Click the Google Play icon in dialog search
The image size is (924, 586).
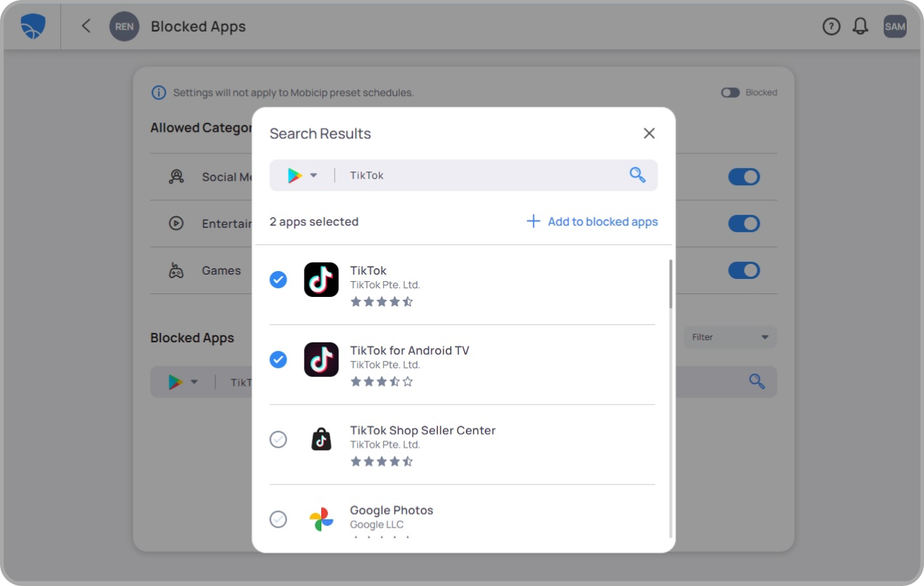pos(295,175)
